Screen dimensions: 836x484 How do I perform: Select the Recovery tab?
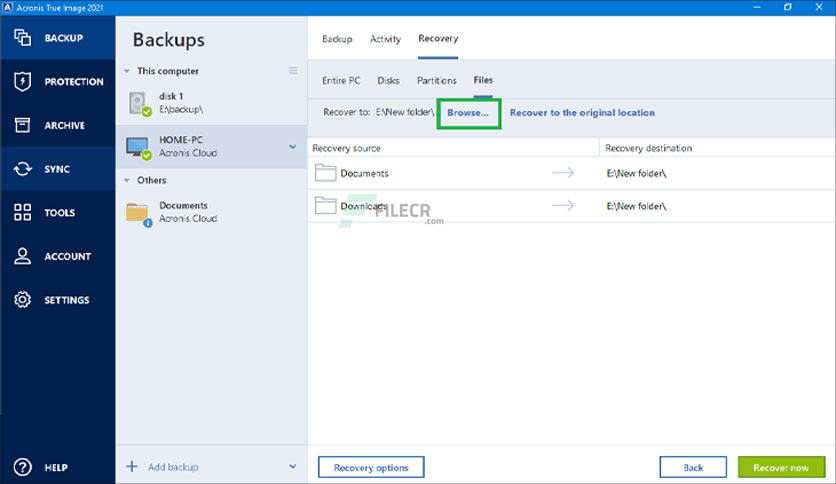(x=438, y=38)
